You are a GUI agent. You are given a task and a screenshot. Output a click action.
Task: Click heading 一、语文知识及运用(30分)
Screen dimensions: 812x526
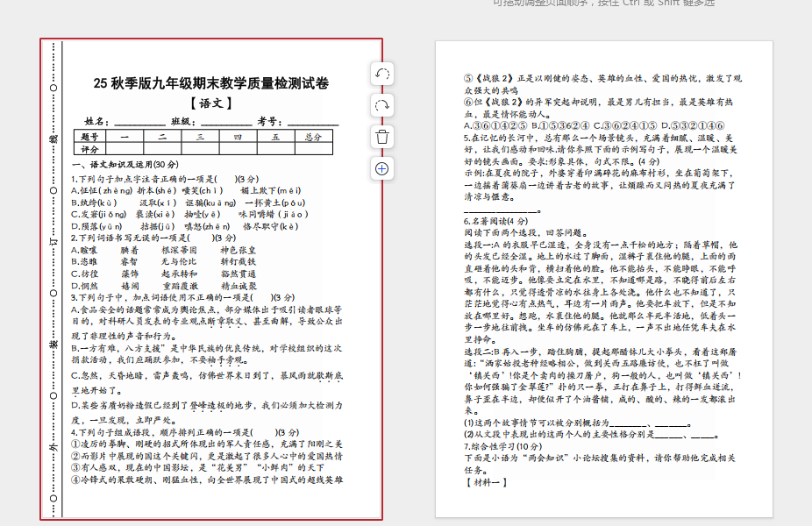(x=125, y=165)
